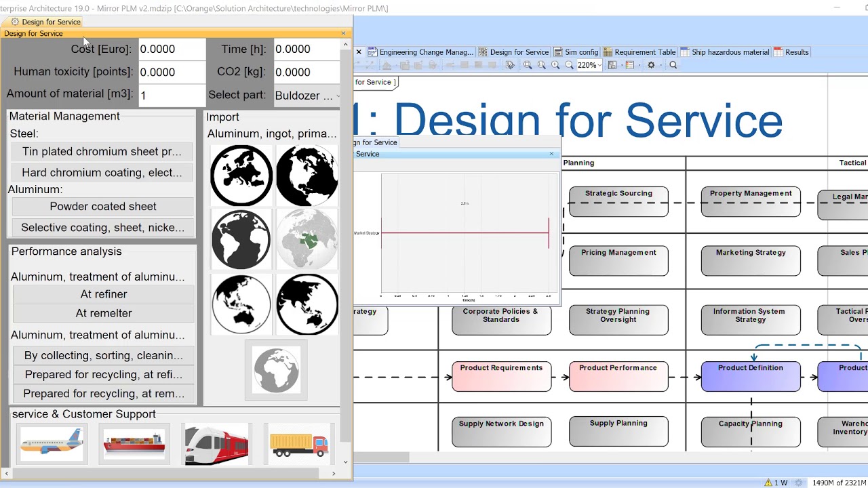Click the At remelter button
Screen dimensions: 868x488
[103, 313]
